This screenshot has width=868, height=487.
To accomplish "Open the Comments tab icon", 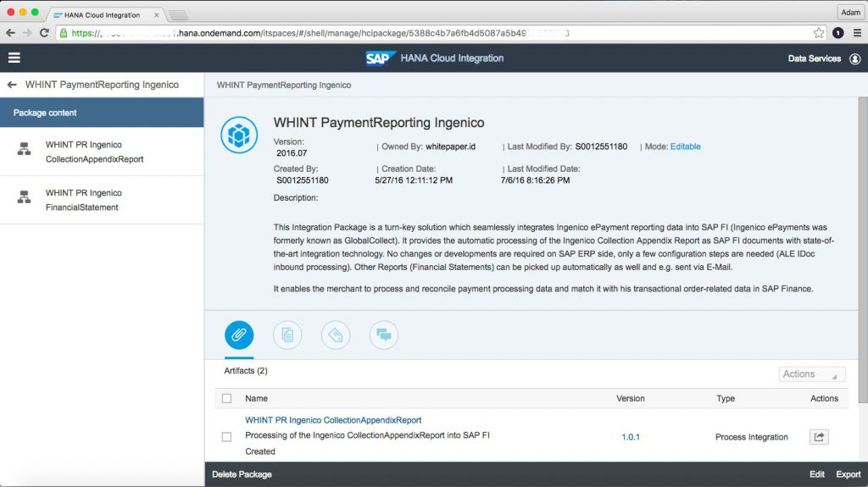I will point(384,335).
